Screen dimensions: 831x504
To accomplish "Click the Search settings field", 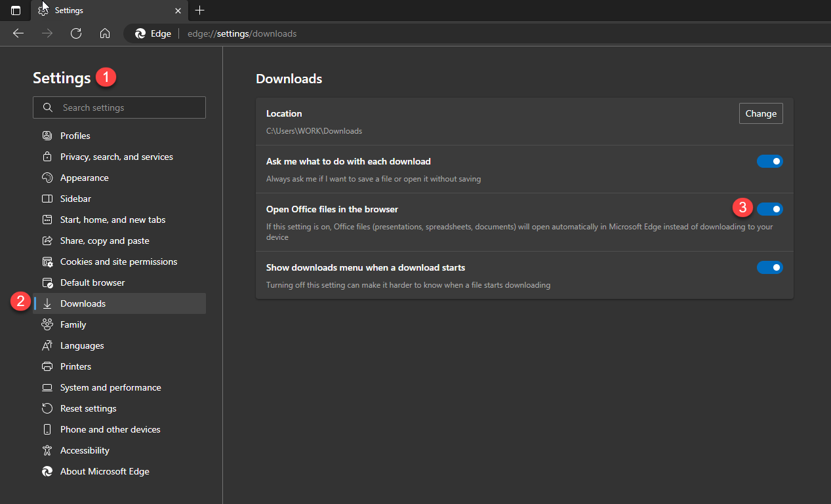I will click(x=119, y=107).
